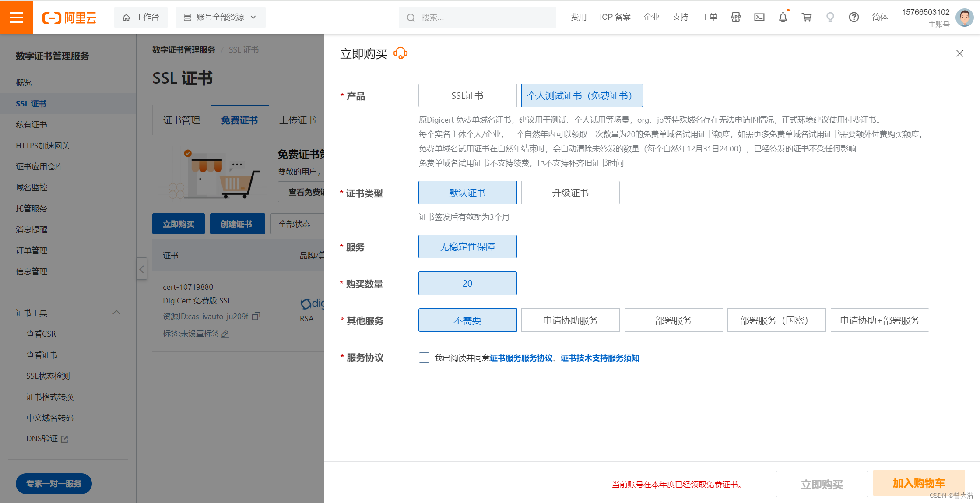Select 部署服务 option
This screenshot has height=503, width=980.
click(x=674, y=320)
